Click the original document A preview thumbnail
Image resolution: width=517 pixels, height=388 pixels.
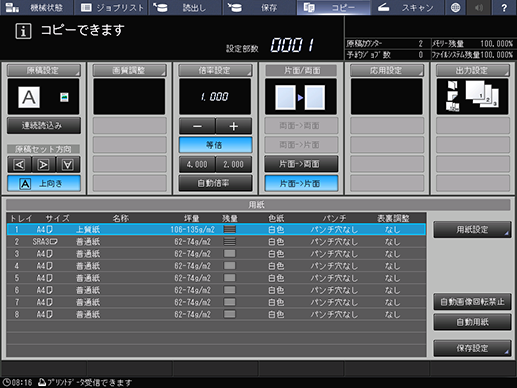[29, 97]
